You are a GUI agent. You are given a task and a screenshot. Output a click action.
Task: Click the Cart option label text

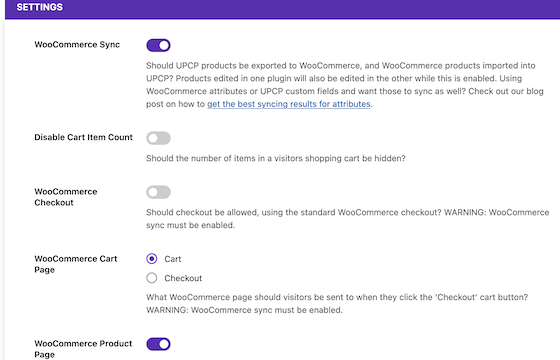coord(172,259)
